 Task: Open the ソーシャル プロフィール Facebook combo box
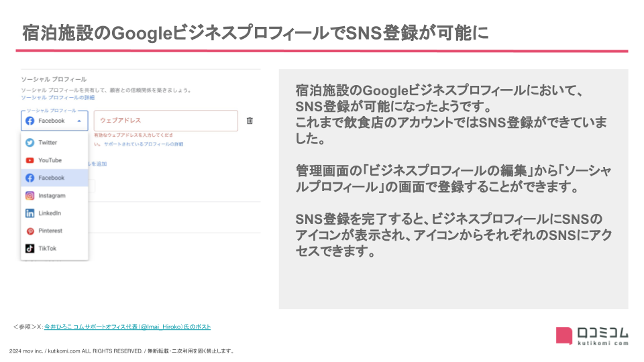tap(54, 121)
